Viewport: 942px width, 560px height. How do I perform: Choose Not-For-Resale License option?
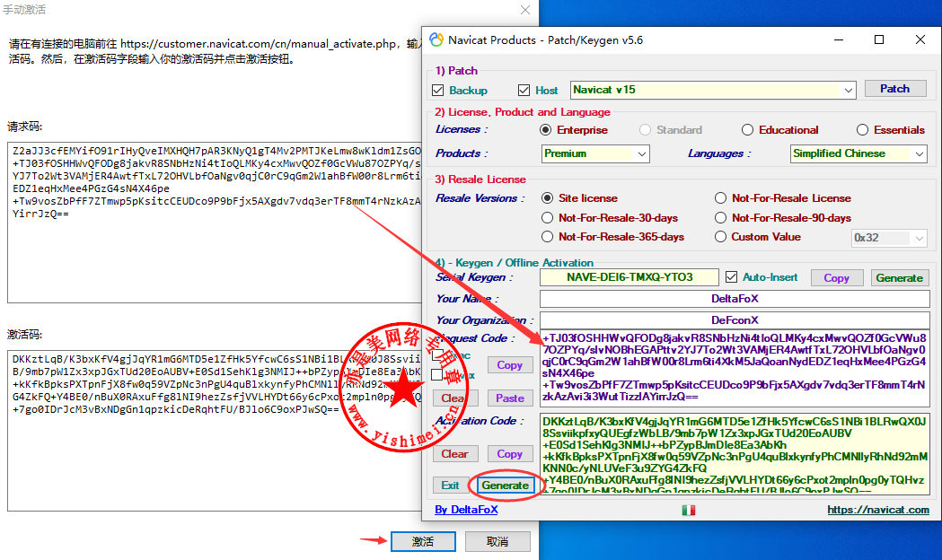[720, 198]
